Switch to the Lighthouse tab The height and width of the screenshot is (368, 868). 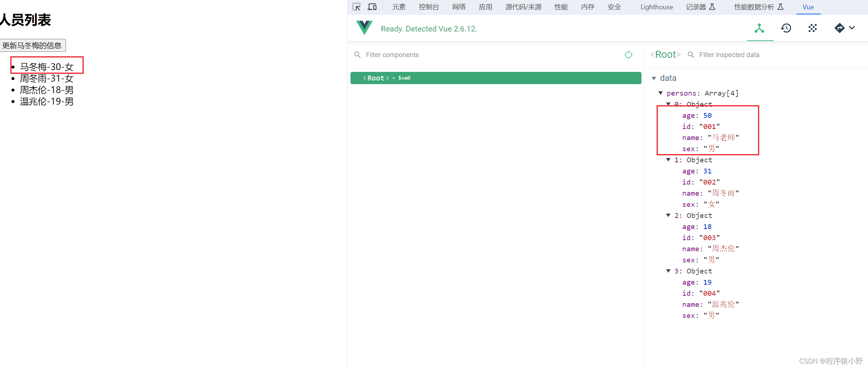pos(656,7)
